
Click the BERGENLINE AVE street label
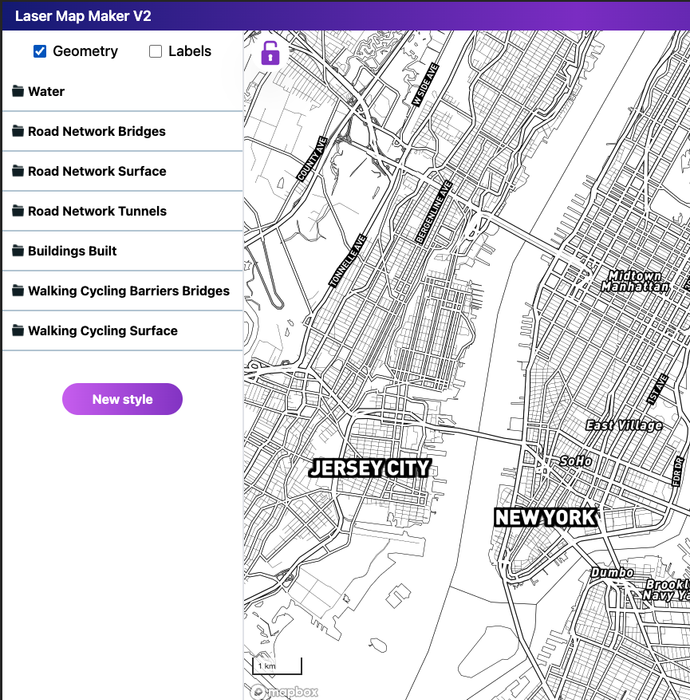pos(433,212)
